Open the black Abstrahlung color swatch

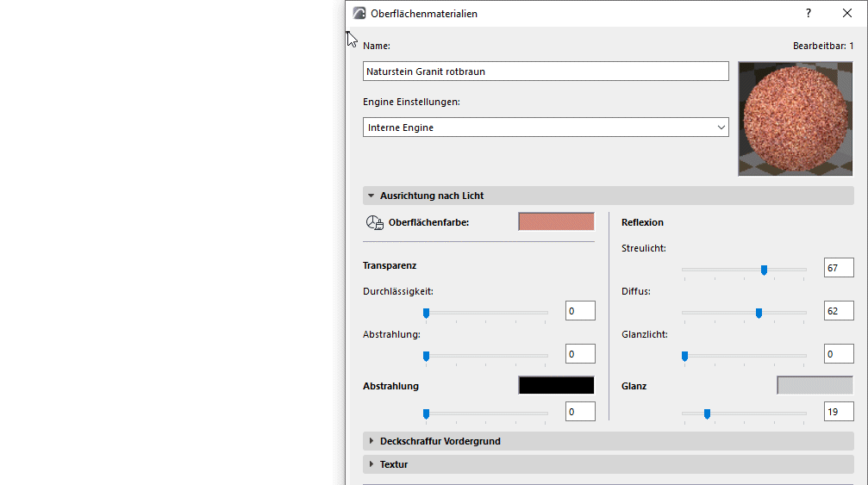coord(556,385)
